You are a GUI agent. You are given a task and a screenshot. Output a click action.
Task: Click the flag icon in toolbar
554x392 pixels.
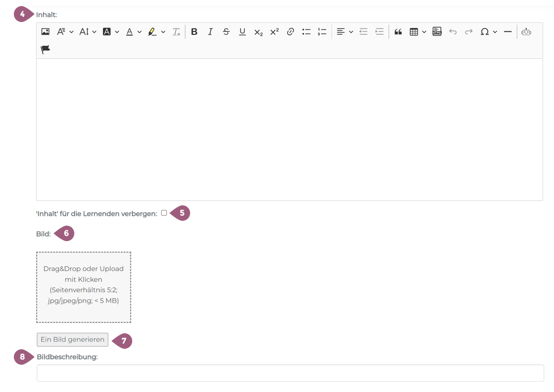[45, 50]
